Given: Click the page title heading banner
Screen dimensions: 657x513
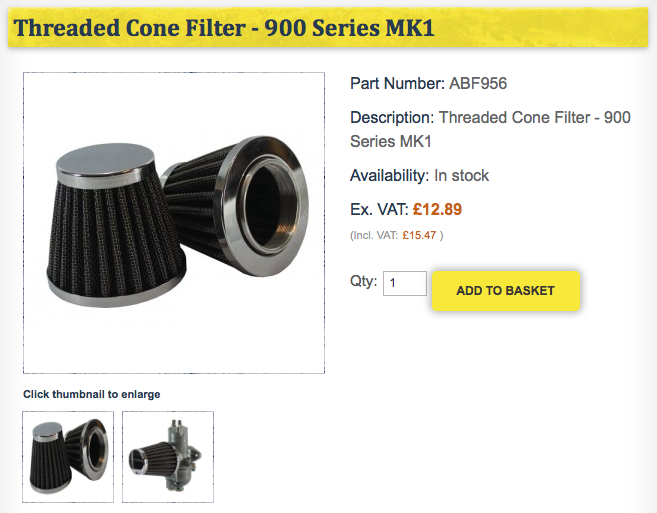Looking at the screenshot, I should pos(328,28).
